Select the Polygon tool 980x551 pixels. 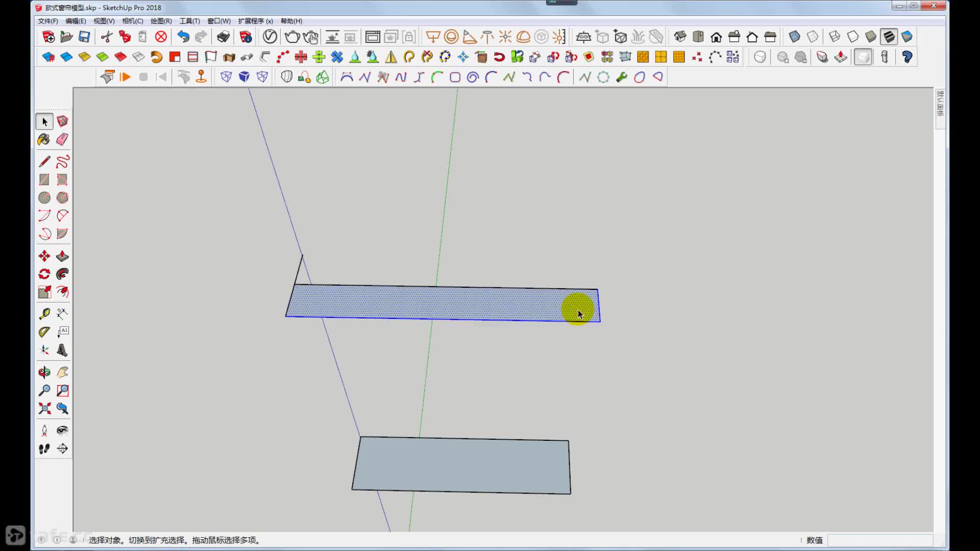click(x=62, y=197)
